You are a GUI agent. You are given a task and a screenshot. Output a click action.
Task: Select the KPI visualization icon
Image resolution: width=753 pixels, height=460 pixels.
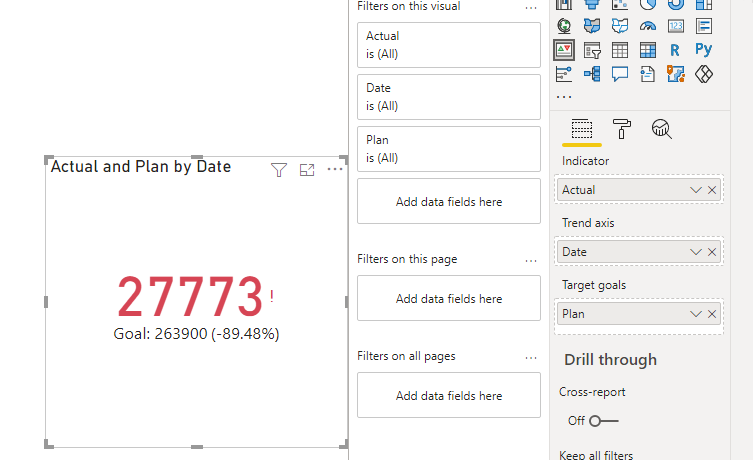pos(564,49)
